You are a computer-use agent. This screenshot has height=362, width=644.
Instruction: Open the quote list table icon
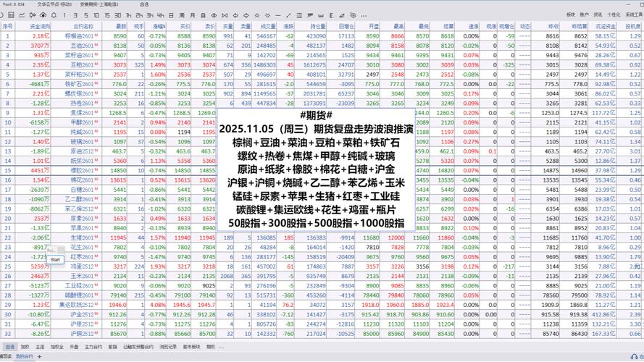coord(11,15)
